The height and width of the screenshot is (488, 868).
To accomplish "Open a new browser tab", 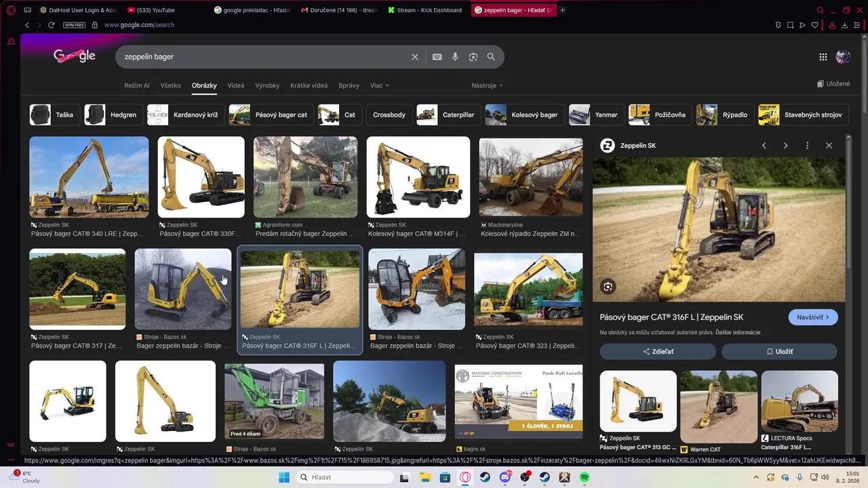I will [563, 10].
